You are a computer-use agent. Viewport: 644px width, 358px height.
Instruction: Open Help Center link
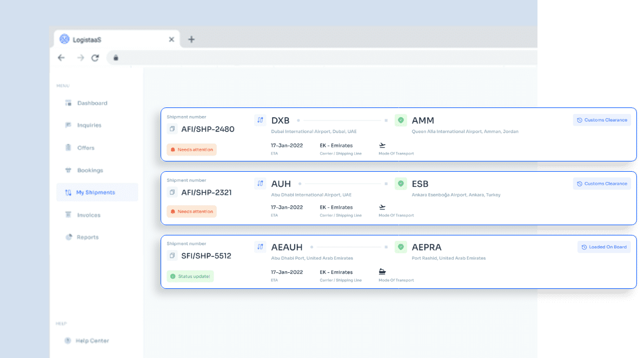click(x=92, y=341)
